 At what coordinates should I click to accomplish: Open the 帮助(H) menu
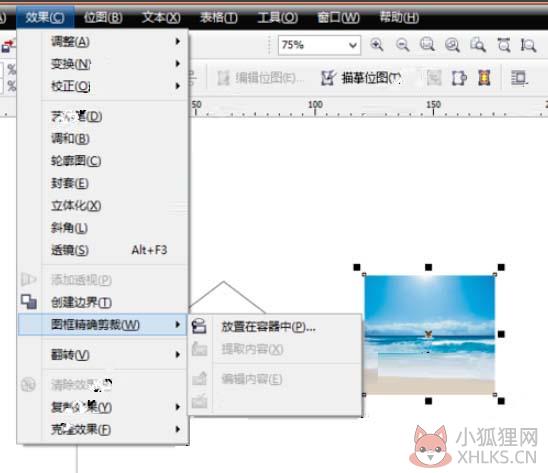tap(399, 17)
